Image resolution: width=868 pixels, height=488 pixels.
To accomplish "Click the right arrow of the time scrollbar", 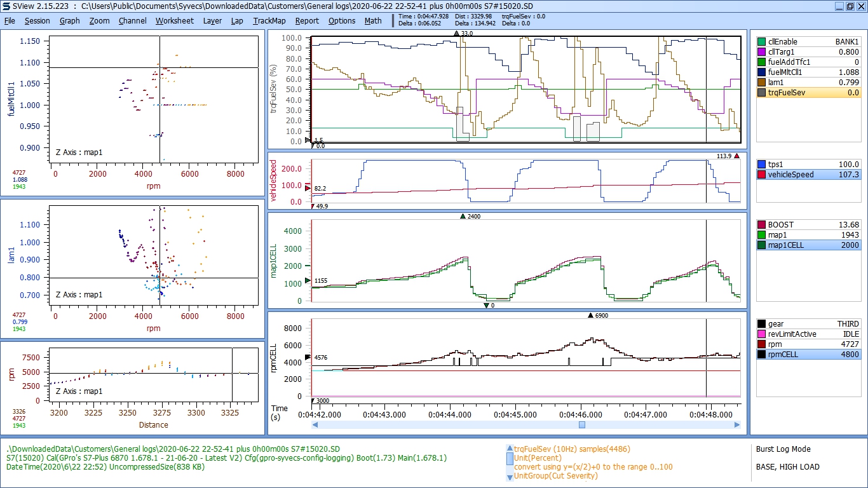I will (737, 424).
